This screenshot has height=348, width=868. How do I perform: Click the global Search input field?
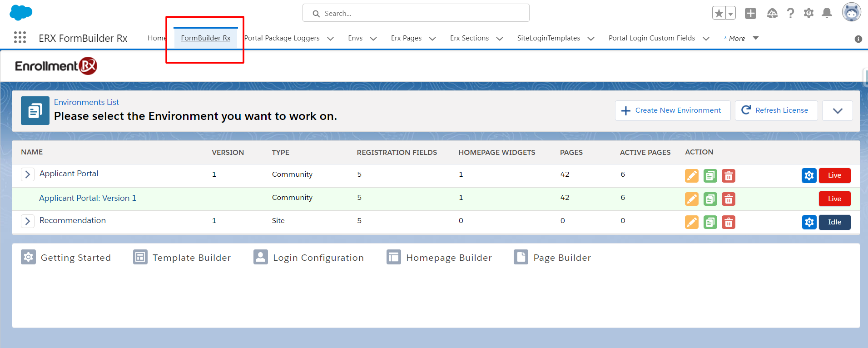[416, 13]
